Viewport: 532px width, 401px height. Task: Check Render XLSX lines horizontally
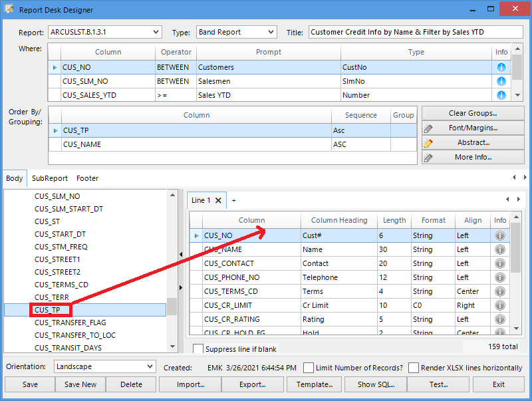tap(414, 368)
